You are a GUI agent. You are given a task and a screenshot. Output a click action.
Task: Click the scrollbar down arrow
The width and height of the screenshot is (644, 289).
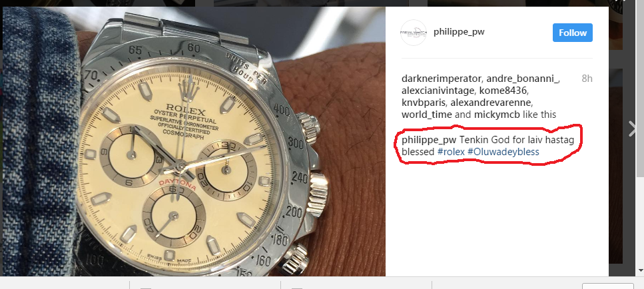pos(640,271)
